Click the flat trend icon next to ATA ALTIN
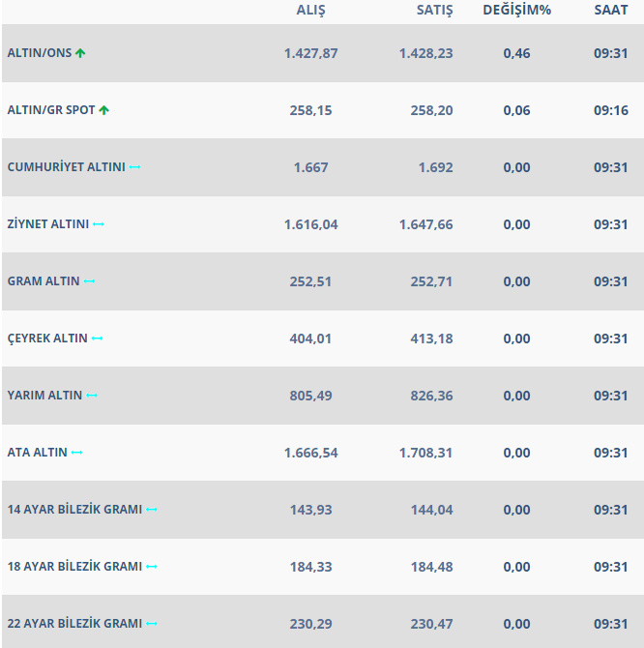This screenshot has width=644, height=648. point(77,453)
